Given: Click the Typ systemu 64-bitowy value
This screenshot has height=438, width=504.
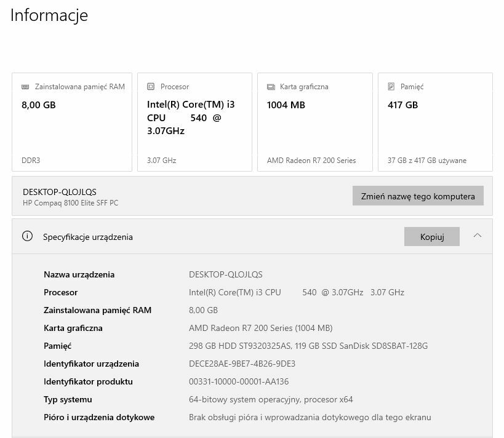Looking at the screenshot, I should [270, 399].
